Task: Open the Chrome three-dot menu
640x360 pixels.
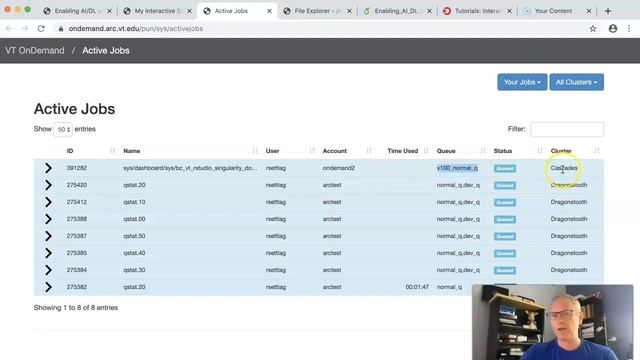Action: [x=629, y=29]
